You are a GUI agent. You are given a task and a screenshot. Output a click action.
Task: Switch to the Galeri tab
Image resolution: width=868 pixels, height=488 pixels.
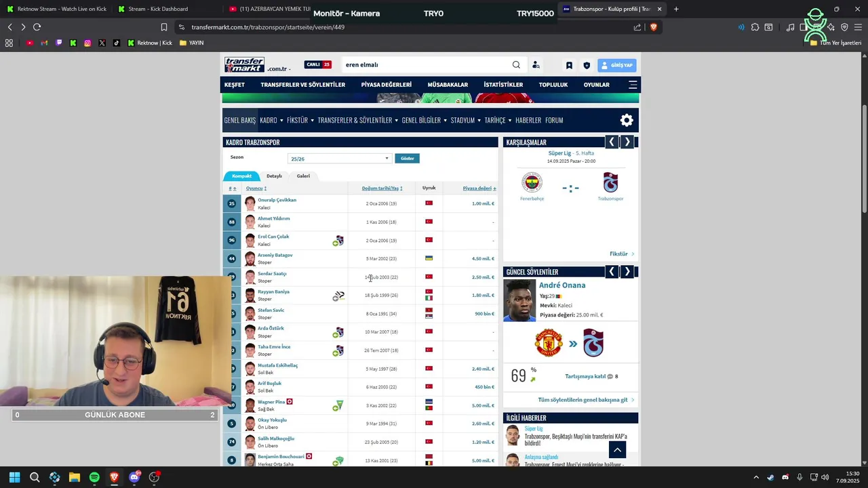(303, 176)
